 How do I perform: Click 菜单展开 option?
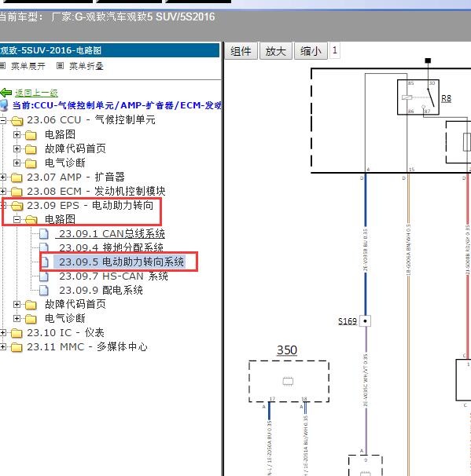[28, 66]
